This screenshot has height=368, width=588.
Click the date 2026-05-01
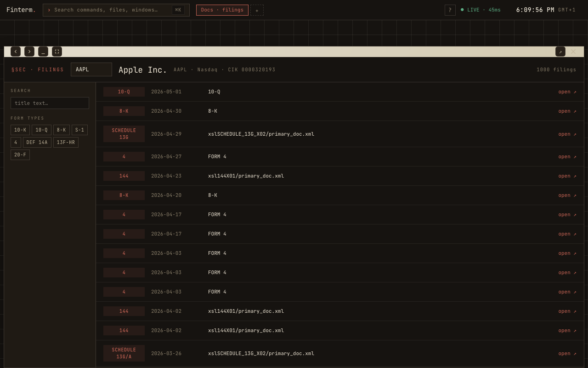[166, 92]
